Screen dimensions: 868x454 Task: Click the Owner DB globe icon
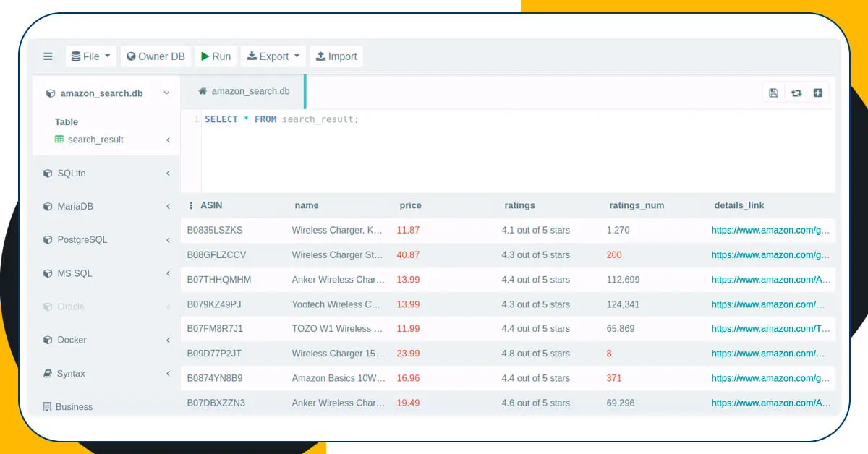pos(131,56)
